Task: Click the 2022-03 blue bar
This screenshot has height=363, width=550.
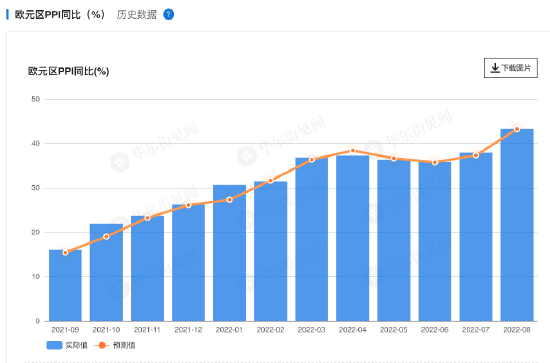Action: [x=311, y=240]
